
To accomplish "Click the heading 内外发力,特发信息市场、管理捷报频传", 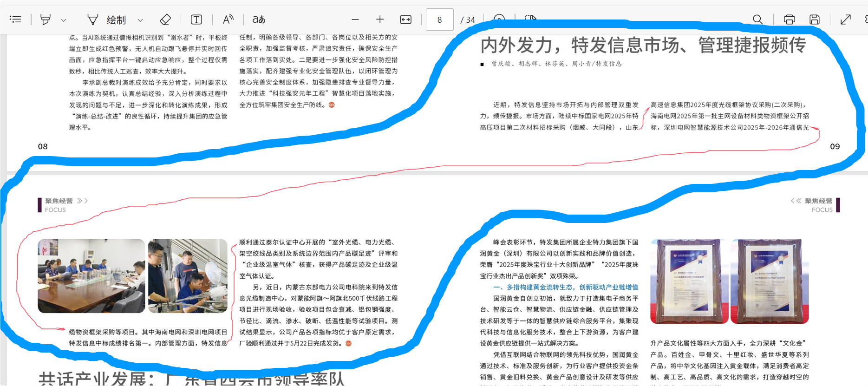I will (x=643, y=46).
